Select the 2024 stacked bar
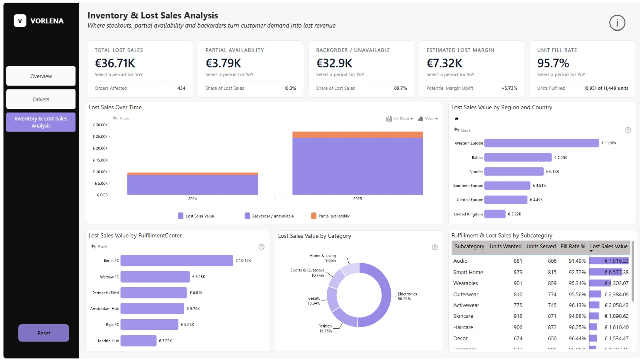The image size is (644, 362). click(x=193, y=184)
